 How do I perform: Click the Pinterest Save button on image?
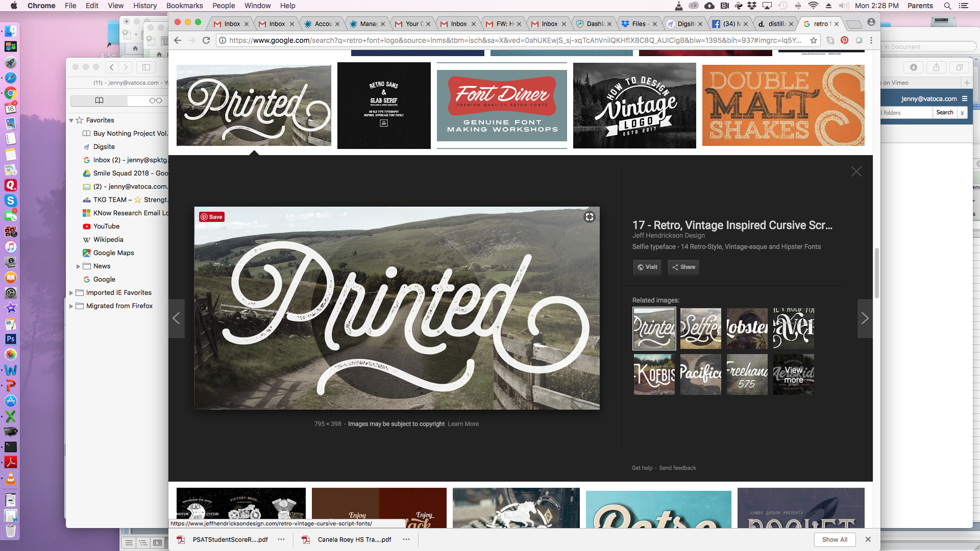coord(212,217)
